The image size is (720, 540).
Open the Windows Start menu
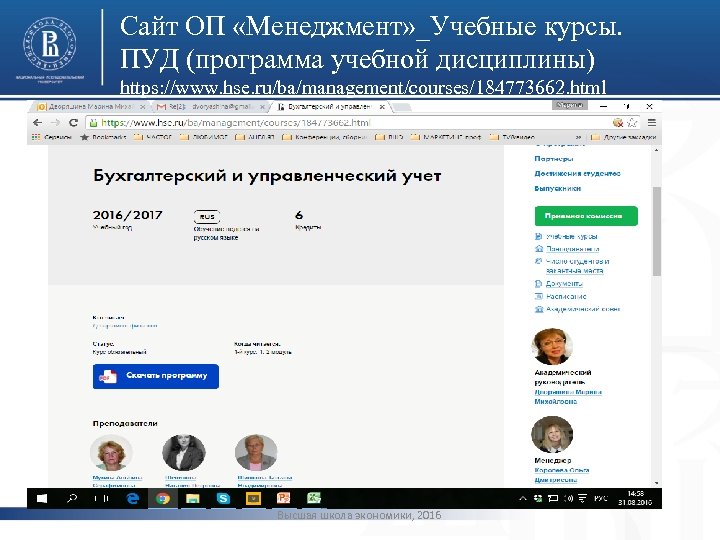tap(42, 498)
